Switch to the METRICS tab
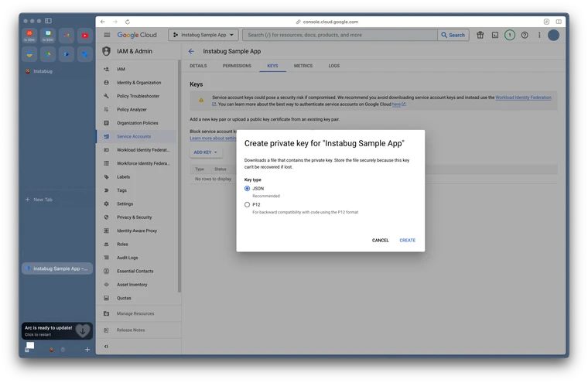This screenshot has height=383, width=588. click(x=303, y=66)
